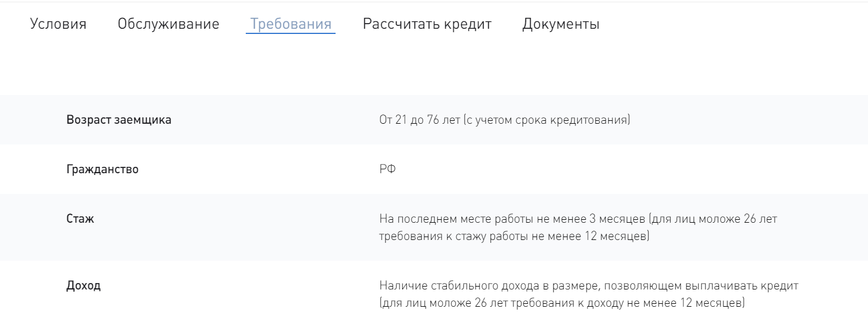
Task: Click the text 'От 21 до 76 лет'
Action: point(420,121)
